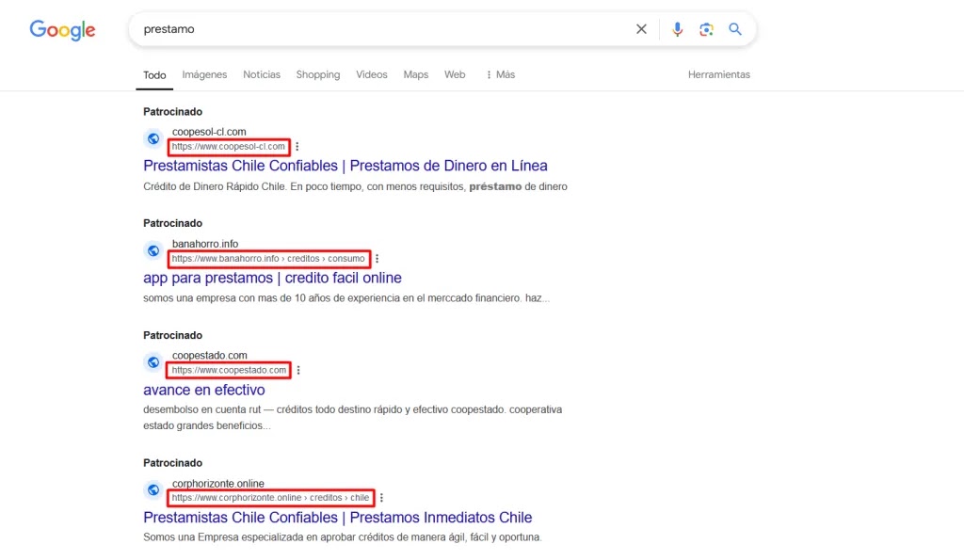This screenshot has height=560, width=964.
Task: Click the 'banahorro.info' site name
Action: (x=205, y=244)
